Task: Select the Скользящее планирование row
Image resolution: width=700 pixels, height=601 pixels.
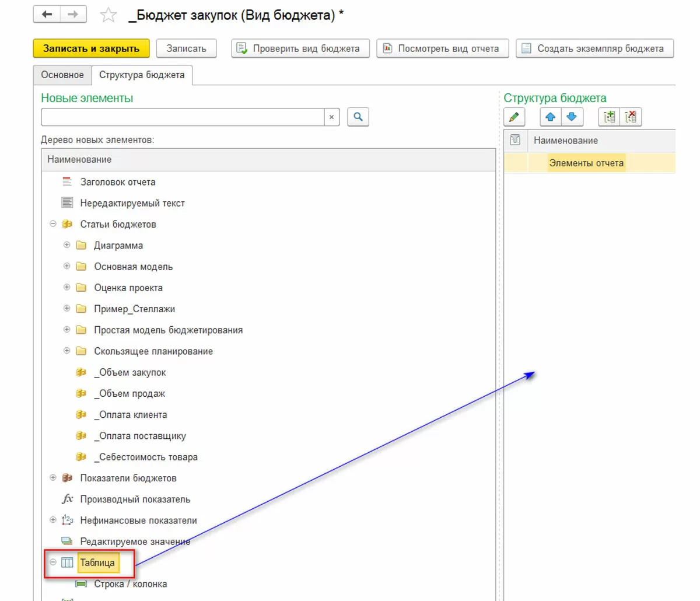Action: click(268, 351)
